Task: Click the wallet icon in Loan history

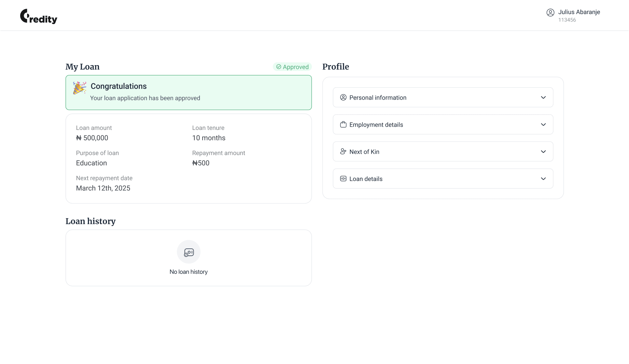Action: [189, 252]
